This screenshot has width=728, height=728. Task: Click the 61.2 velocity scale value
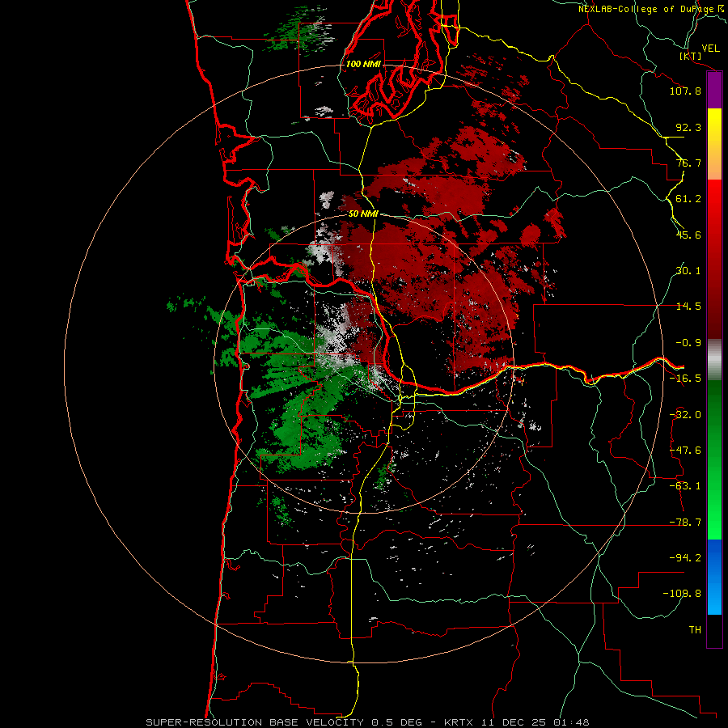coord(688,199)
